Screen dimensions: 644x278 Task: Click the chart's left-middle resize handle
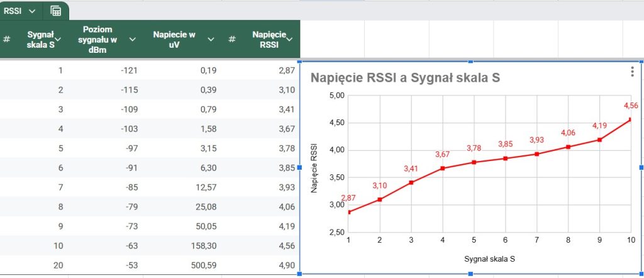click(299, 167)
